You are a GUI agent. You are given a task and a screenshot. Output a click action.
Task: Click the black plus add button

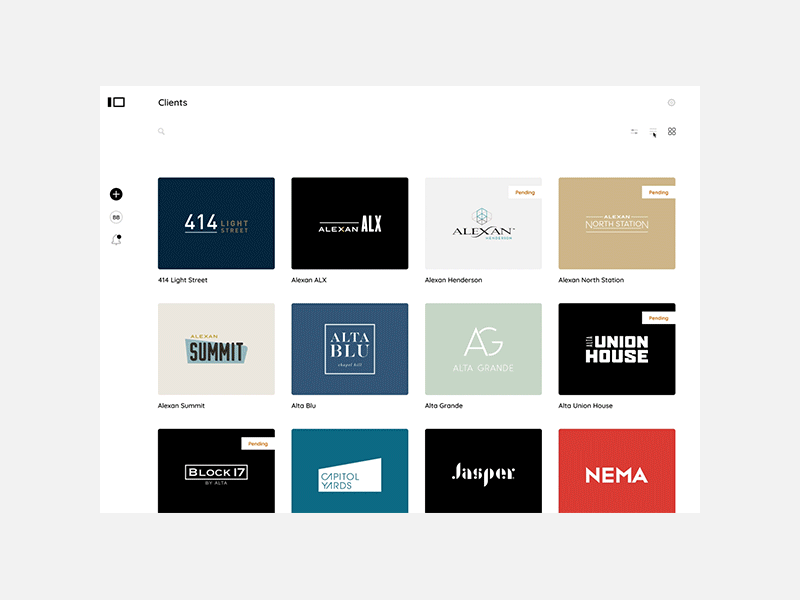click(116, 194)
